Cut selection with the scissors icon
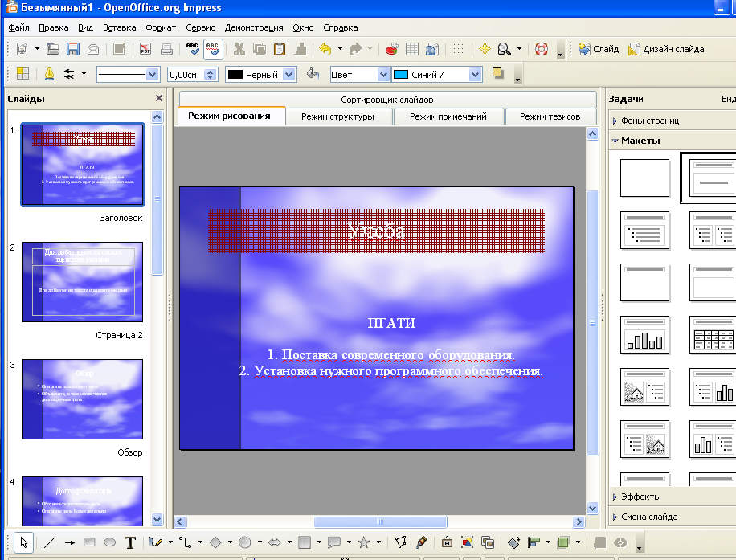 (x=239, y=49)
